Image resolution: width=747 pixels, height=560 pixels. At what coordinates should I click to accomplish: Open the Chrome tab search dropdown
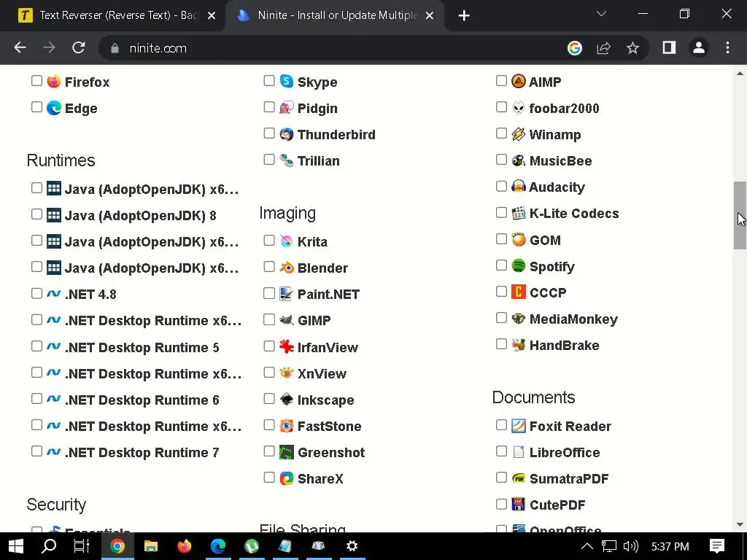601,14
